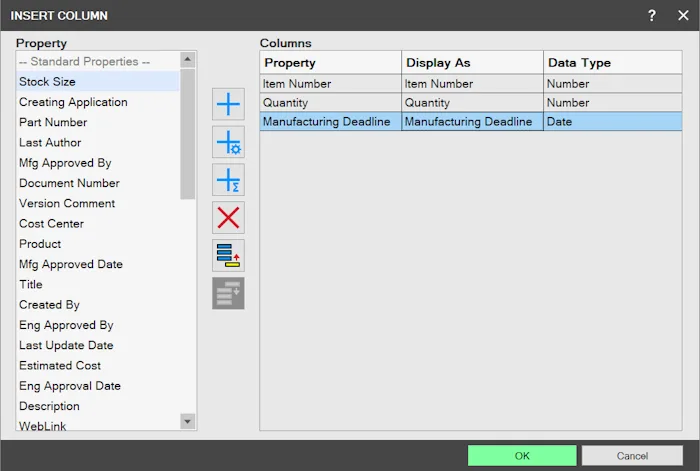Click Number data type of Item Number
Viewport: 700px width, 471px height.
[x=612, y=84]
